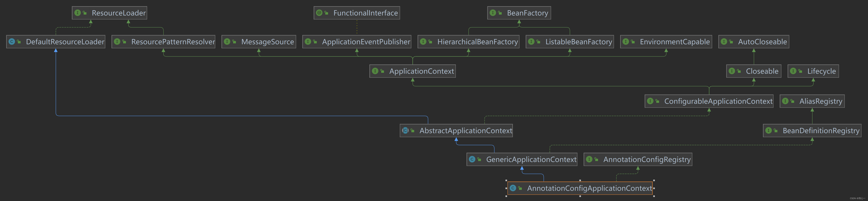
Task: Click the interface icon on EnvironmentCapable
Action: point(626,42)
